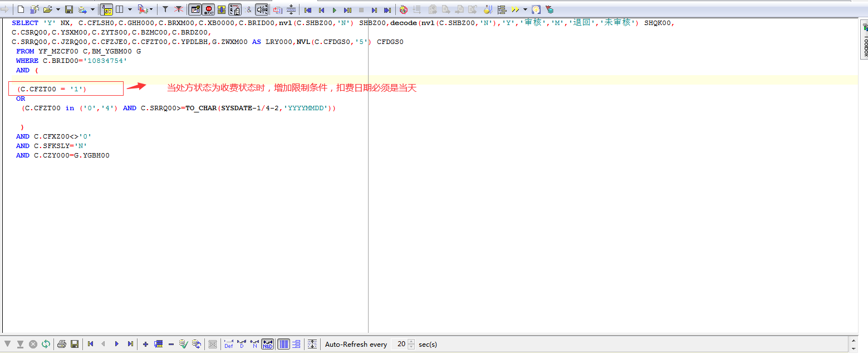The image size is (868, 354).
Task: Click the split editor layout icon
Action: [119, 9]
